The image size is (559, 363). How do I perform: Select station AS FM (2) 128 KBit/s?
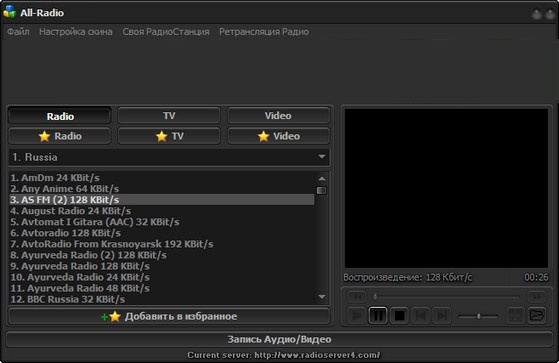[x=162, y=200]
